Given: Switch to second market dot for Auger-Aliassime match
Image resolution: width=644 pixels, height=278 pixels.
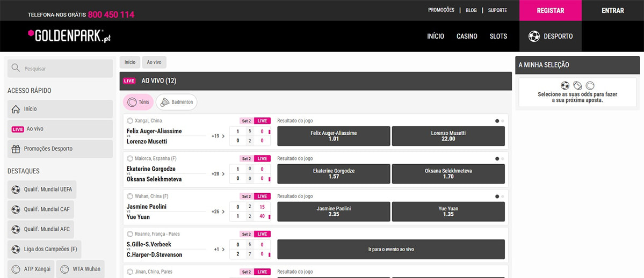Looking at the screenshot, I should (503, 121).
